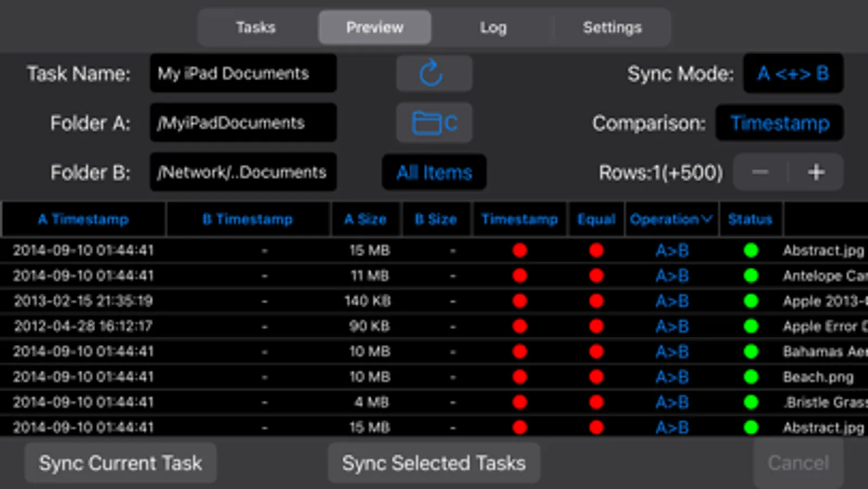This screenshot has height=489, width=868.
Task: Click the red Equal dot in Apple Error row
Action: tap(597, 326)
